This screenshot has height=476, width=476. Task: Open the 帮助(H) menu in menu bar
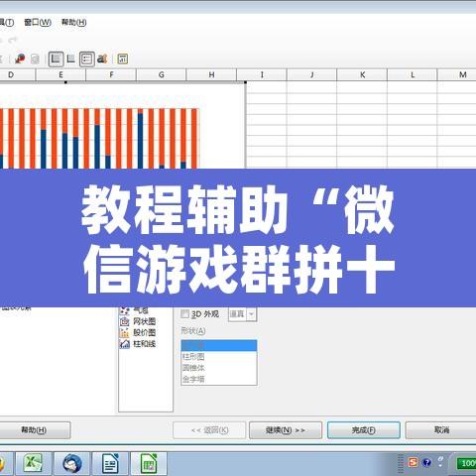74,22
